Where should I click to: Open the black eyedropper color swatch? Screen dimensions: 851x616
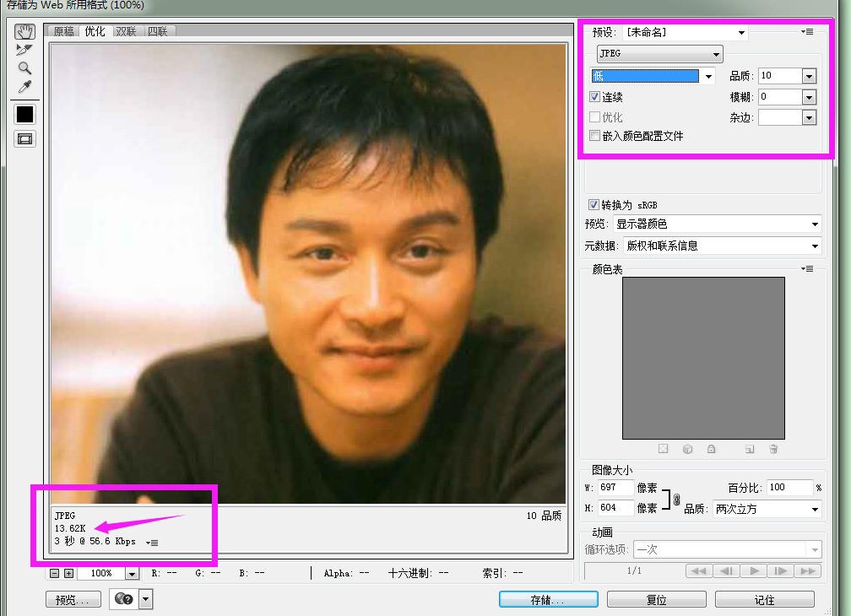25,115
